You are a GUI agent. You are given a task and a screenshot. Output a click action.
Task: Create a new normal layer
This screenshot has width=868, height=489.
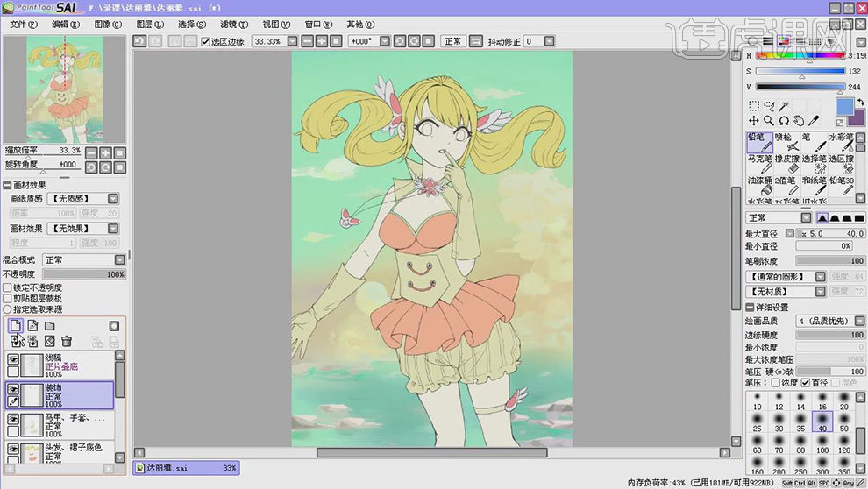[x=16, y=326]
